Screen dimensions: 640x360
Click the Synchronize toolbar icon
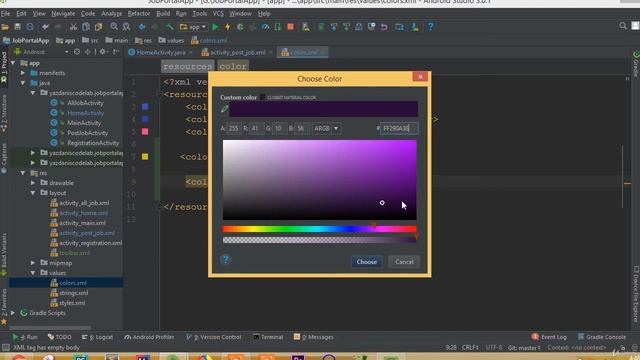coord(30,27)
